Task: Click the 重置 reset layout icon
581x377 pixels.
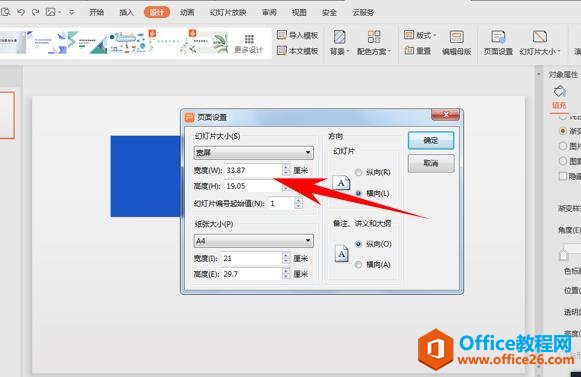Action: pyautogui.click(x=409, y=50)
